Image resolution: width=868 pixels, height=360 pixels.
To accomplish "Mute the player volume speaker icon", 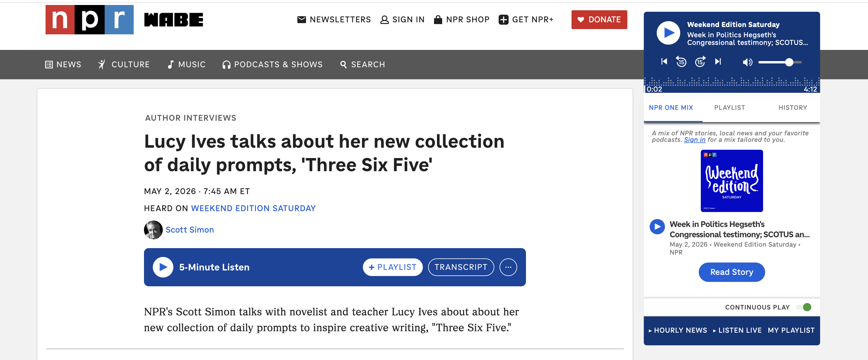I will pyautogui.click(x=747, y=62).
